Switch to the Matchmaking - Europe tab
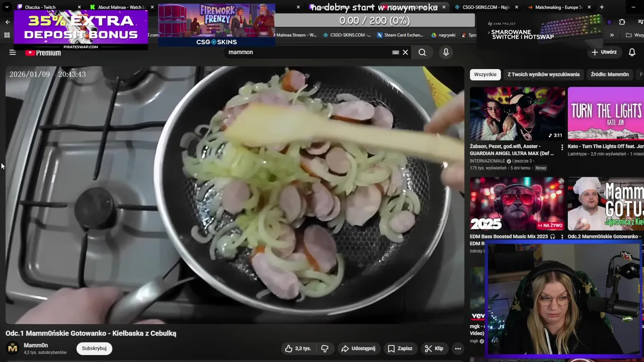644x362 pixels. click(558, 7)
